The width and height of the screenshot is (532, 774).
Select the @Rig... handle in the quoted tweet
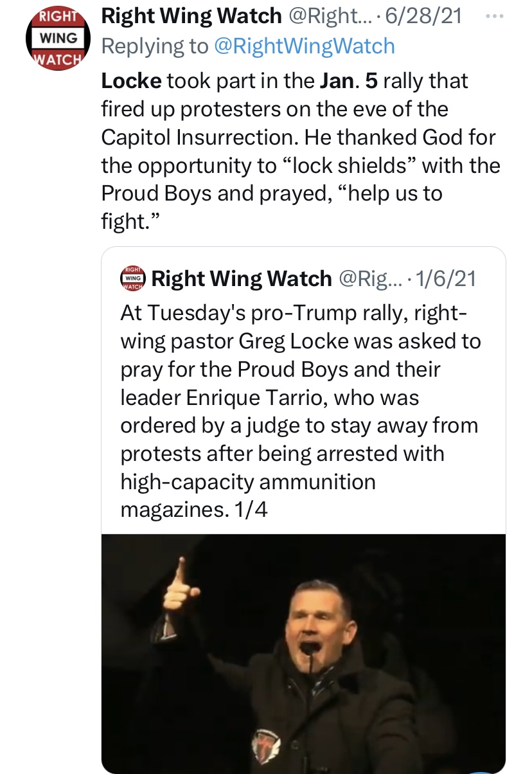click(368, 278)
